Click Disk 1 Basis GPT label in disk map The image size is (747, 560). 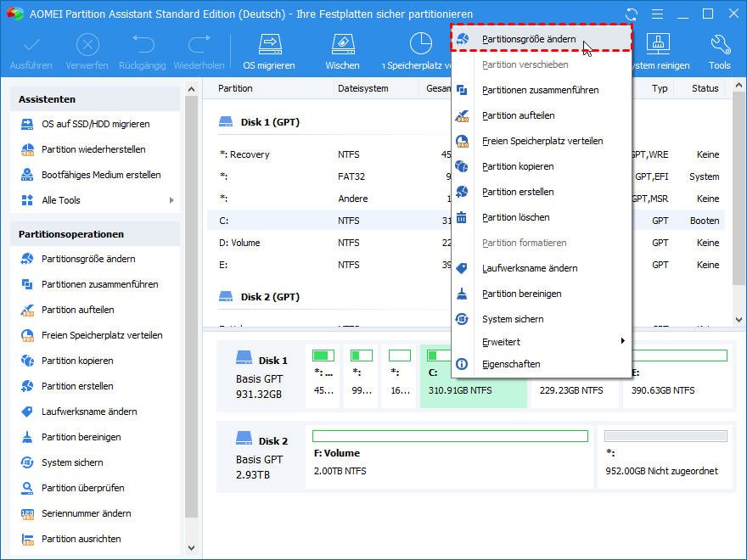tap(261, 377)
